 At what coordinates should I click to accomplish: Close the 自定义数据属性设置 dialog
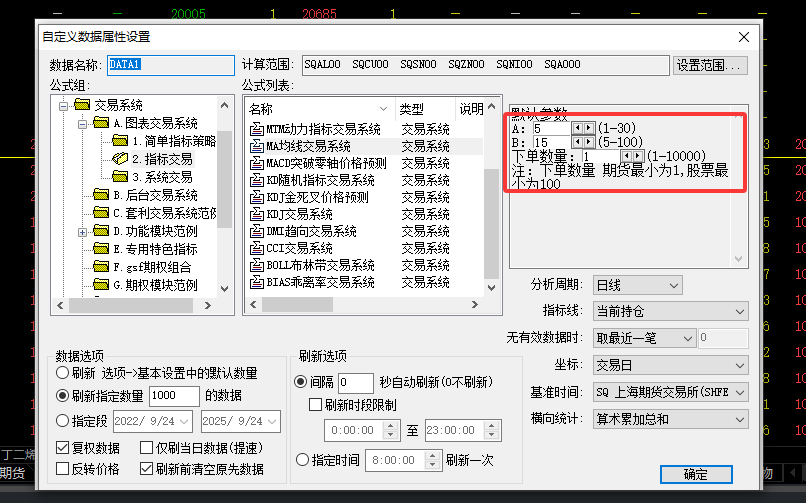click(x=744, y=37)
